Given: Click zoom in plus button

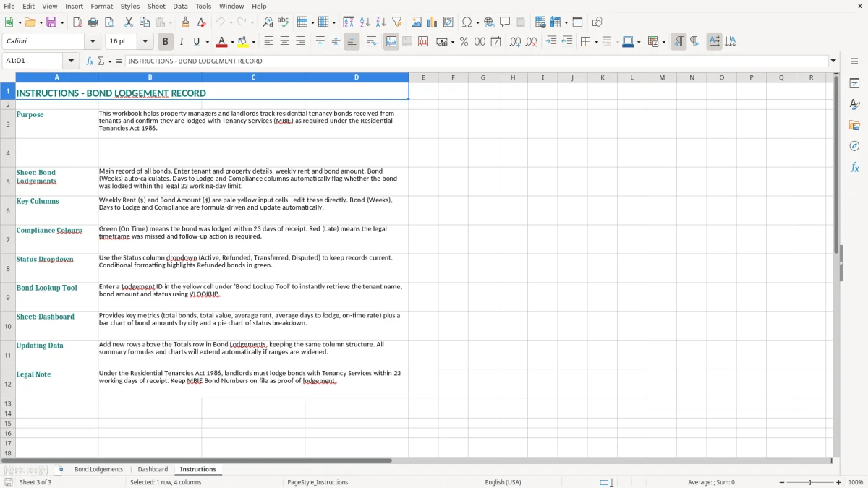Looking at the screenshot, I should tap(839, 482).
